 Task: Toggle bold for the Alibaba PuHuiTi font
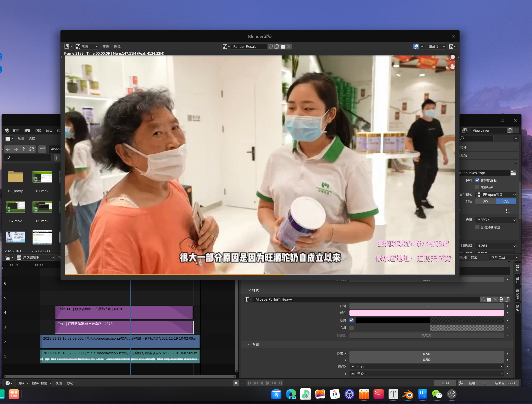502,299
